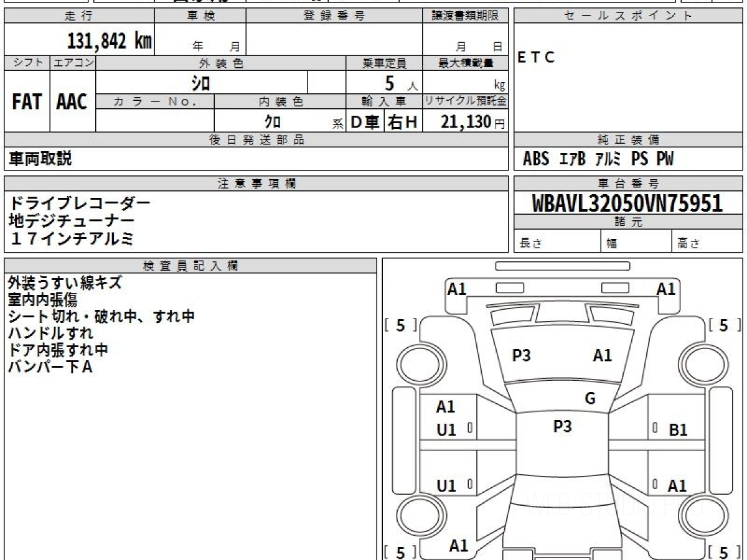This screenshot has width=747, height=560.
Task: Select the ドア内張すれ中 note
Action: click(59, 350)
